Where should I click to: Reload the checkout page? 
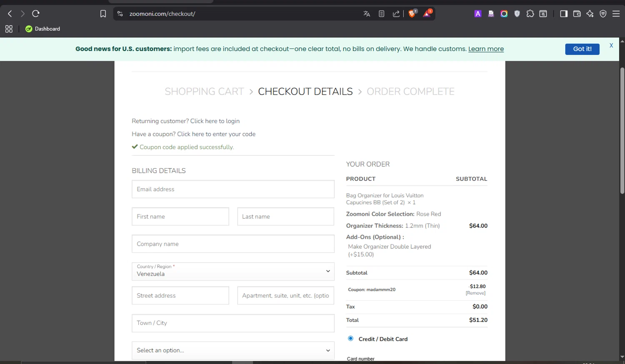(x=36, y=14)
